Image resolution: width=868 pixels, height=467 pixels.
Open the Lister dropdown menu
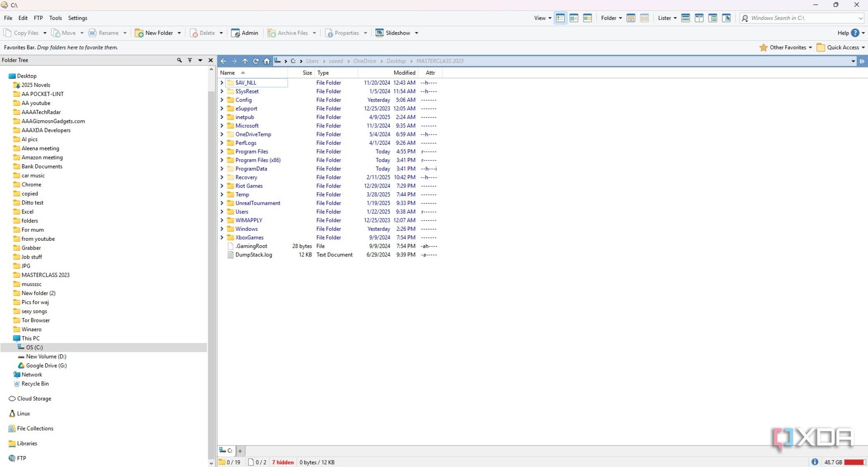[x=667, y=18]
